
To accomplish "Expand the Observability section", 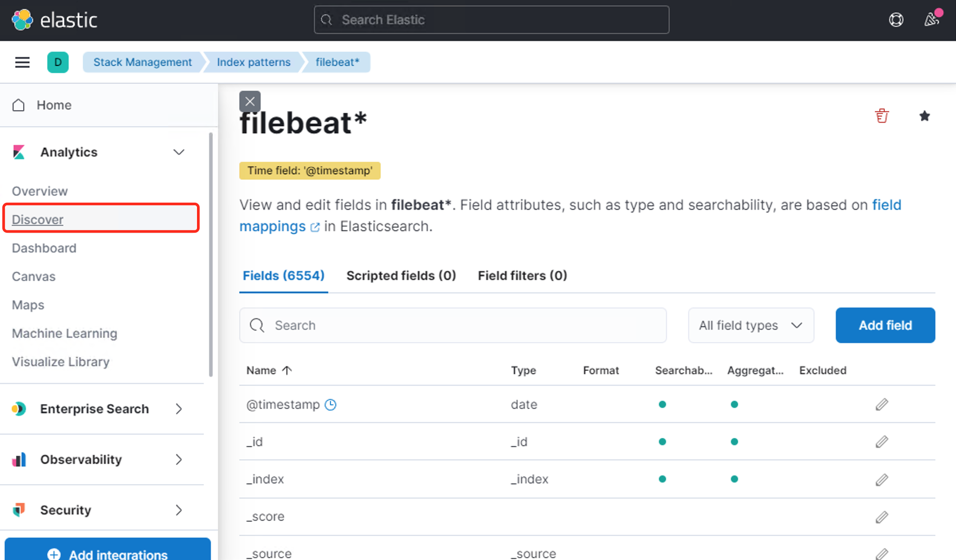I will 179,460.
